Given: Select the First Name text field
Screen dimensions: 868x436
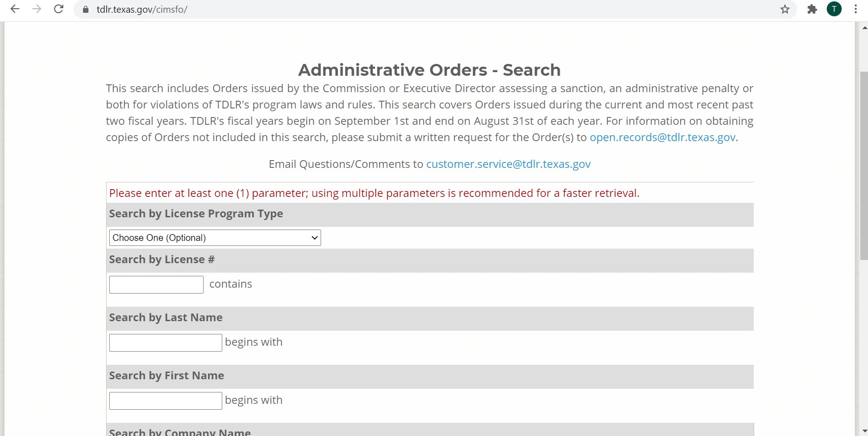Looking at the screenshot, I should coord(166,401).
